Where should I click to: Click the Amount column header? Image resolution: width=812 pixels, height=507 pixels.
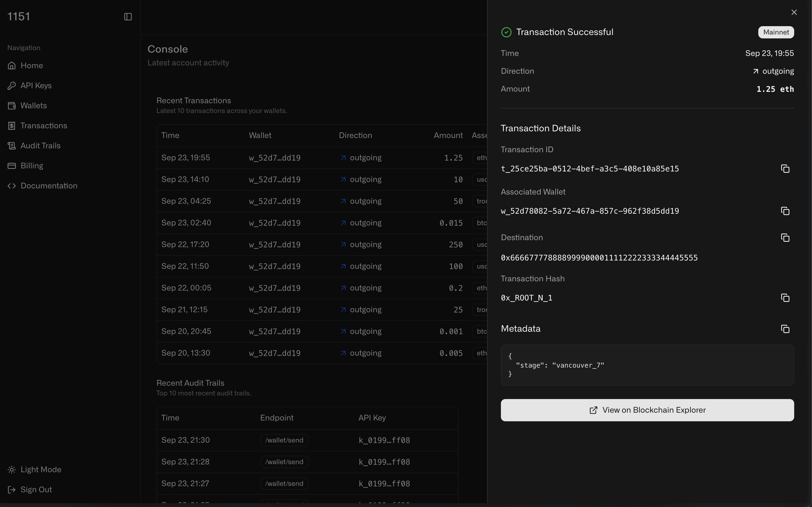(x=448, y=136)
